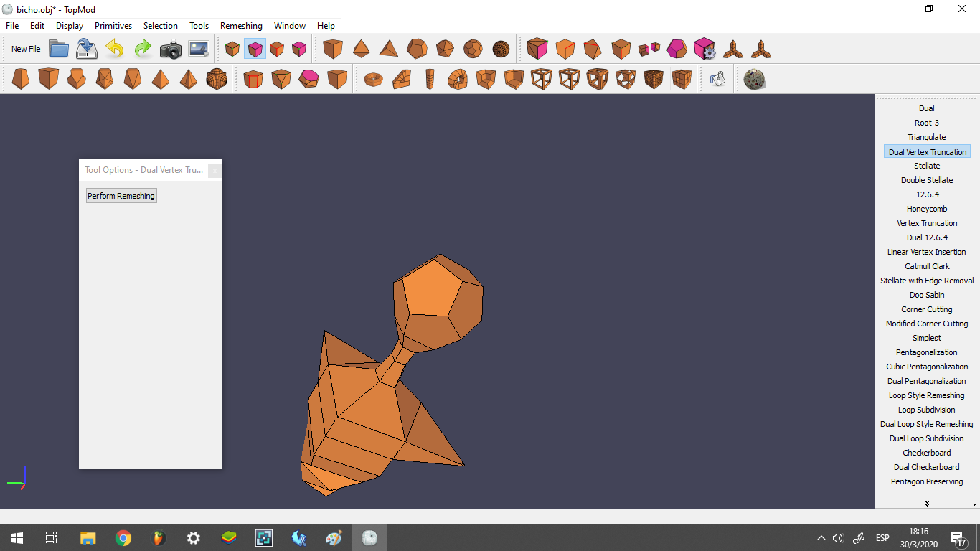Click the green redo arrow icon

(143, 49)
